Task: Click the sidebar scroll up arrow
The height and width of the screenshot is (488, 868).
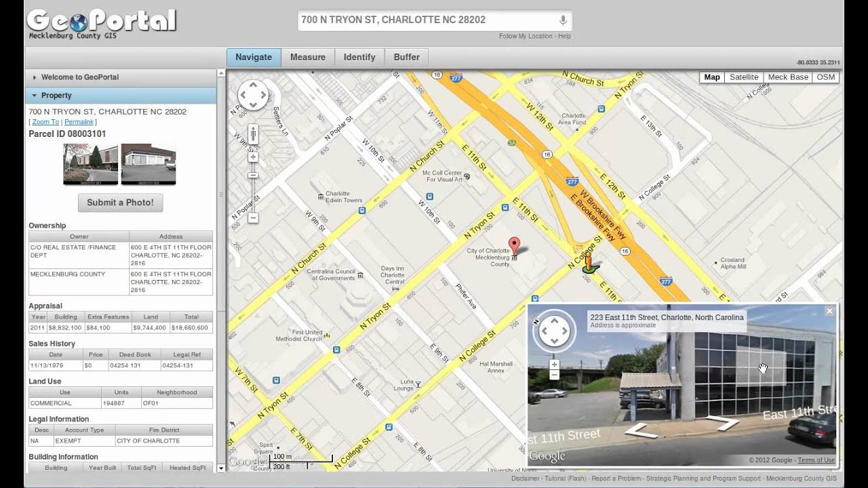Action: (221, 73)
